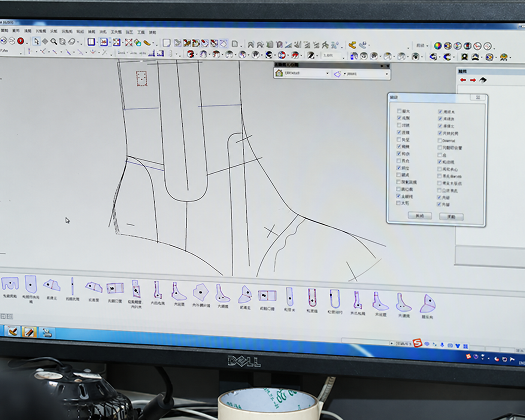Click the red circular toolbar icon
The height and width of the screenshot is (420, 525).
click(x=21, y=41)
